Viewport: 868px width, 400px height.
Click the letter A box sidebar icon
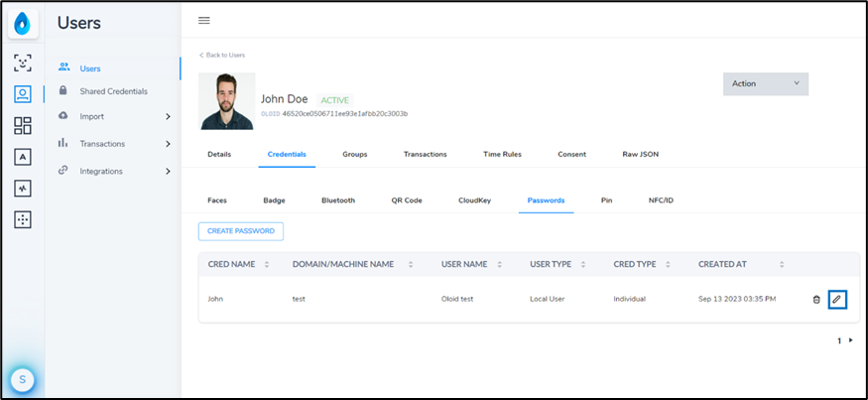23,158
